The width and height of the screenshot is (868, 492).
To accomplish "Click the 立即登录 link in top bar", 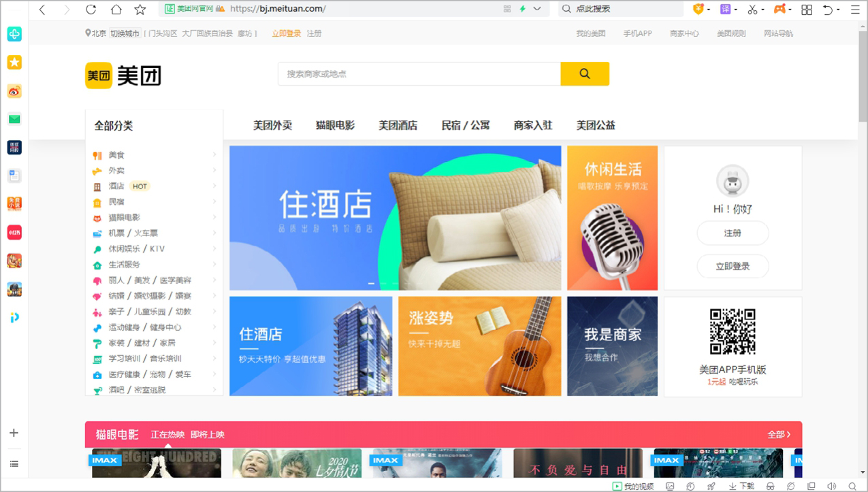I will tap(286, 33).
